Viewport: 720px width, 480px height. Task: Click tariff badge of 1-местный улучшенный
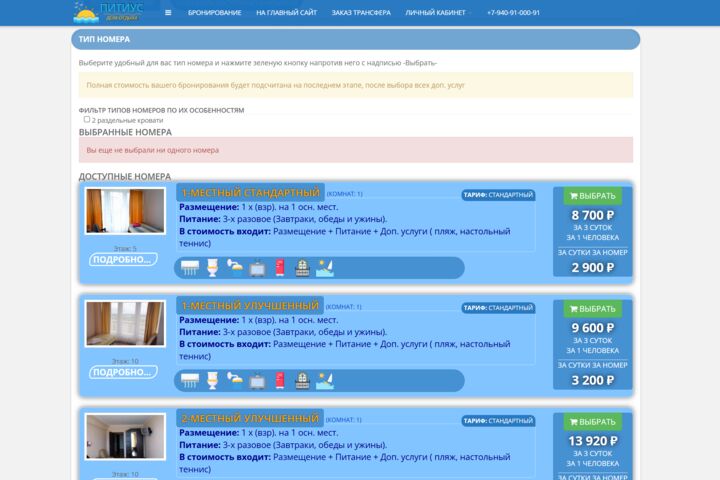point(498,308)
